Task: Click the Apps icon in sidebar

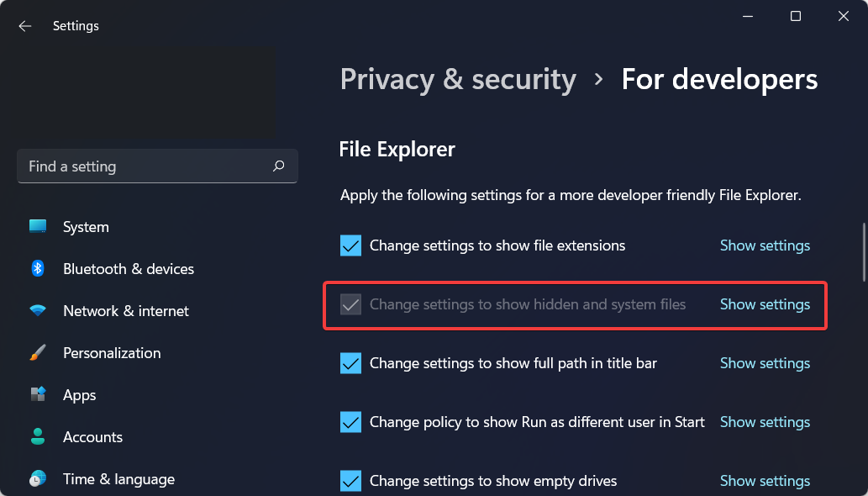Action: (38, 395)
